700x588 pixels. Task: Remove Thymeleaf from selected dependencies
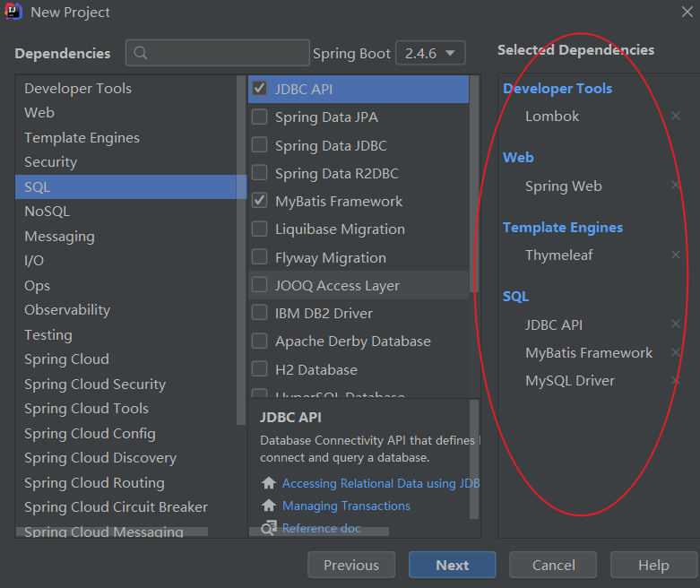[x=676, y=255]
